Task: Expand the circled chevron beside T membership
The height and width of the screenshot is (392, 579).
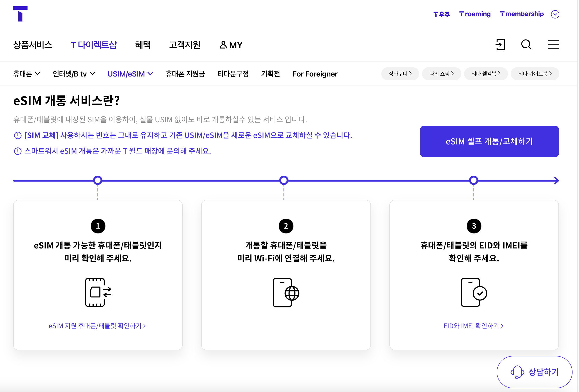Action: coord(555,14)
